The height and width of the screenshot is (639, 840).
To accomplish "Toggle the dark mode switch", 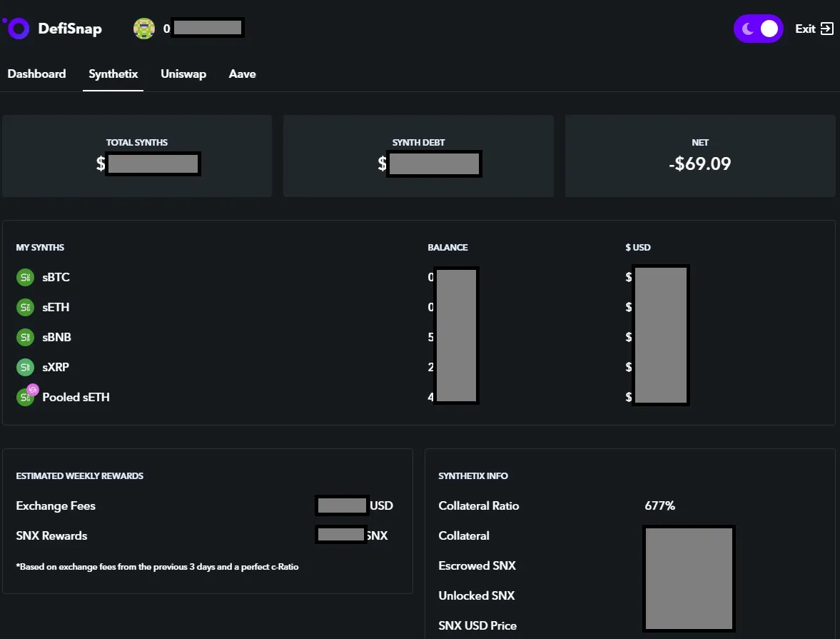I will 758,29.
